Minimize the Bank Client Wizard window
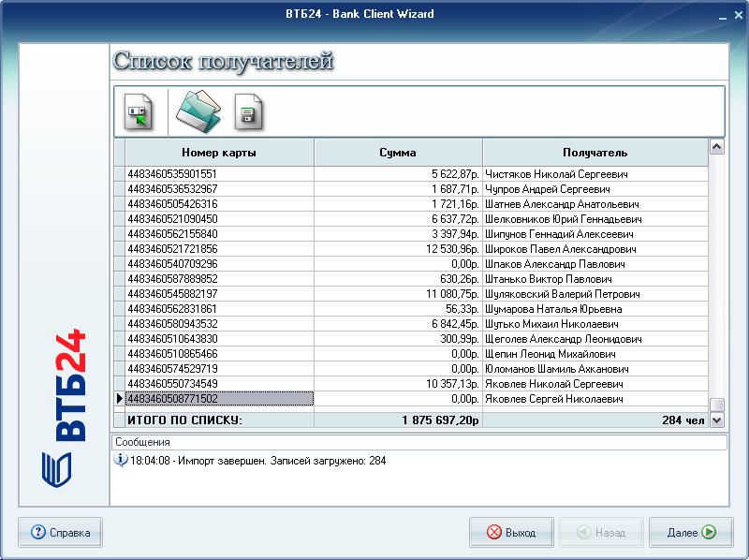 [x=718, y=14]
